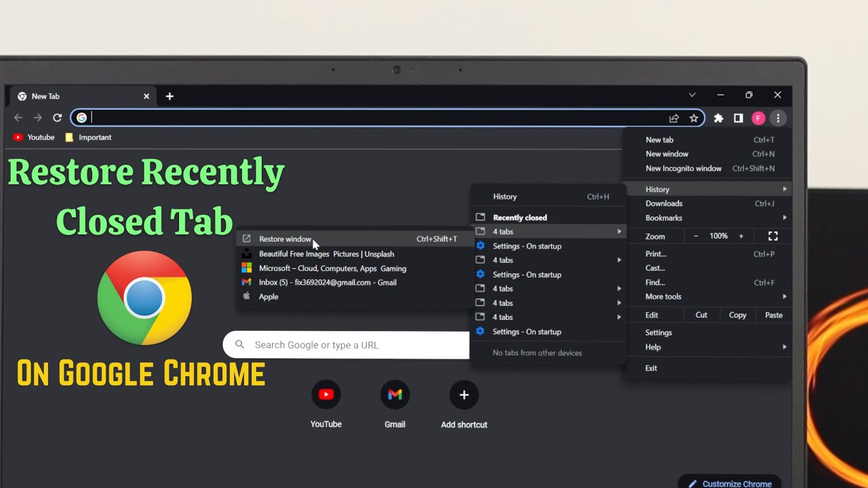Screen dimensions: 868x488
Task: Decrease zoom with minus button
Action: 696,236
